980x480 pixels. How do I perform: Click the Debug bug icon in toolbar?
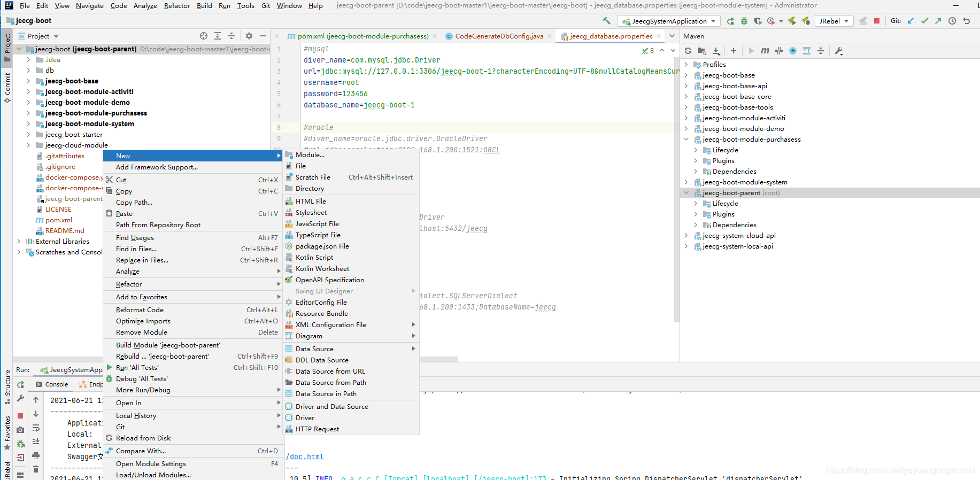pos(744,21)
